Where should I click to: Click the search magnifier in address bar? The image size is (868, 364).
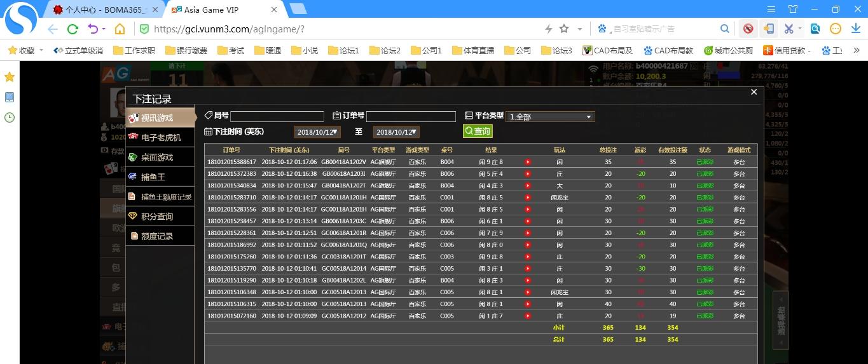tap(724, 29)
